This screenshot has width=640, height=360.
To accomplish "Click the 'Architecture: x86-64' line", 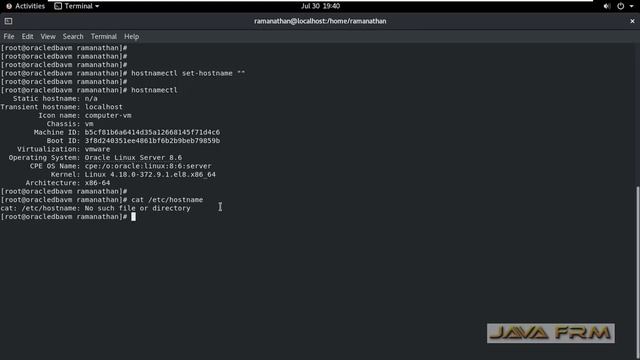I will coord(68,183).
